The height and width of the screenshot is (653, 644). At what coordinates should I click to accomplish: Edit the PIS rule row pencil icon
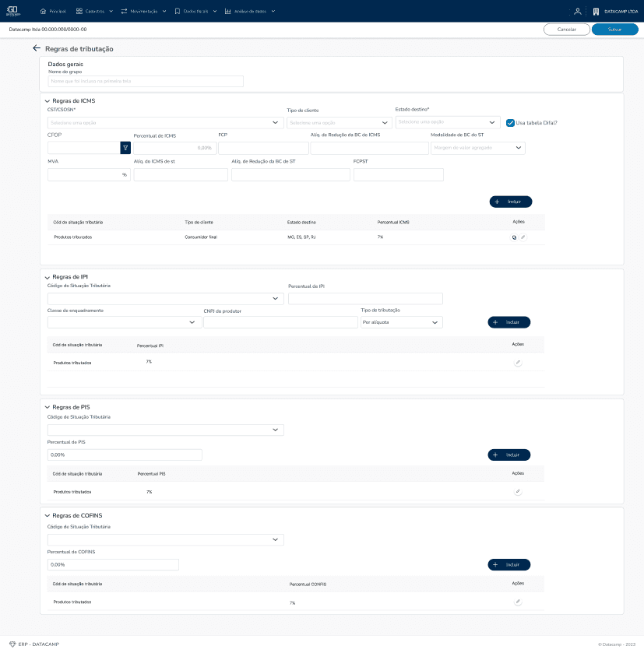point(518,491)
